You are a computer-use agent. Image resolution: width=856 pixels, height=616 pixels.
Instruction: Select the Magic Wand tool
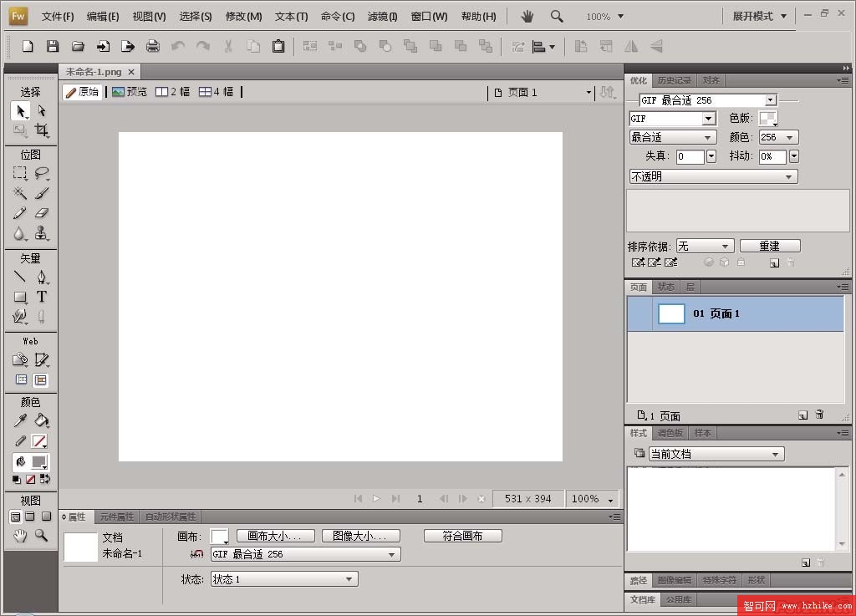point(19,192)
